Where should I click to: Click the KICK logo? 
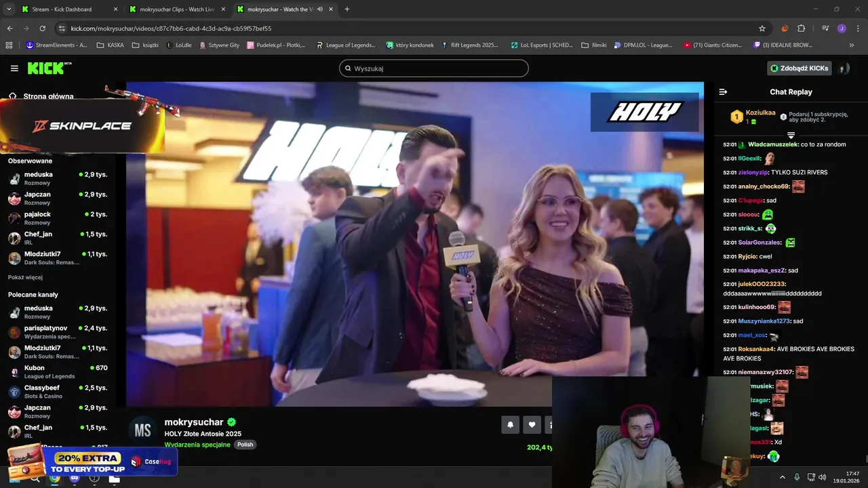(50, 68)
